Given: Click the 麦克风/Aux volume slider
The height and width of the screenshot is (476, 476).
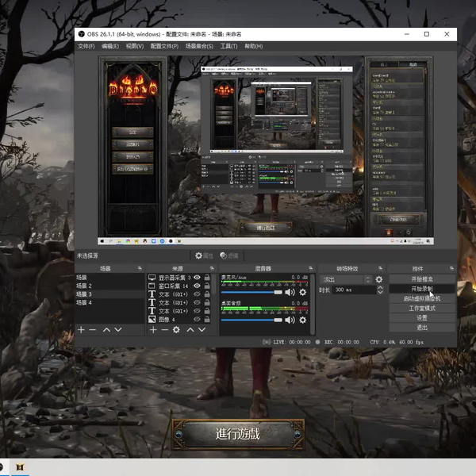Looking at the screenshot, I should 251,292.
